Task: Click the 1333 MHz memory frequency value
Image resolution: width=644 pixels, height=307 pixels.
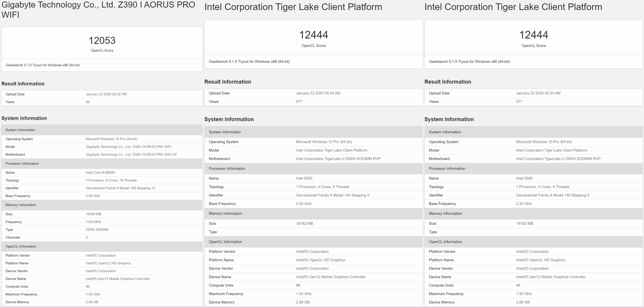Action: click(93, 222)
